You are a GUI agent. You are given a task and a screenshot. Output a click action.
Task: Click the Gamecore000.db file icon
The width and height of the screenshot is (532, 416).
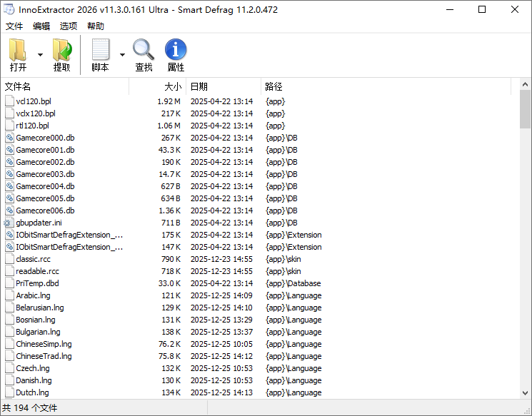click(x=9, y=138)
